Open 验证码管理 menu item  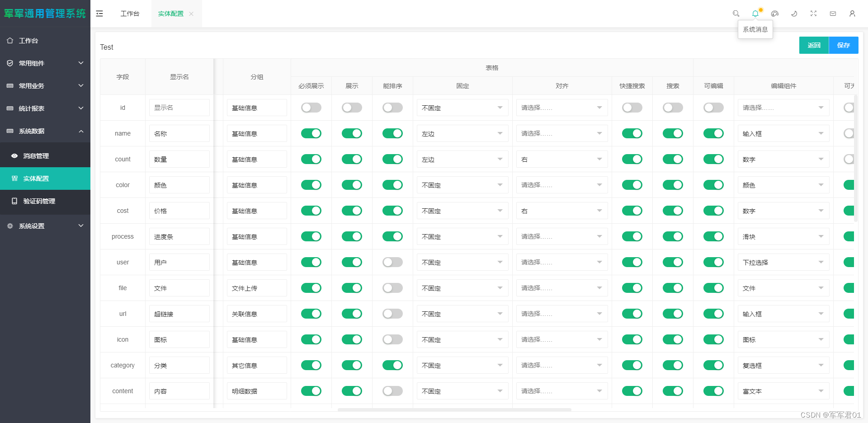pyautogui.click(x=45, y=201)
